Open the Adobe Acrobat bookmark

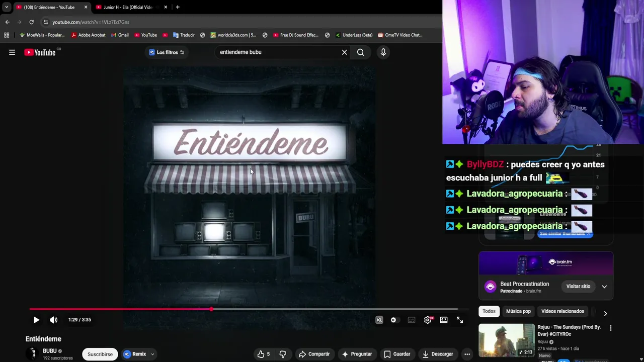coord(89,35)
